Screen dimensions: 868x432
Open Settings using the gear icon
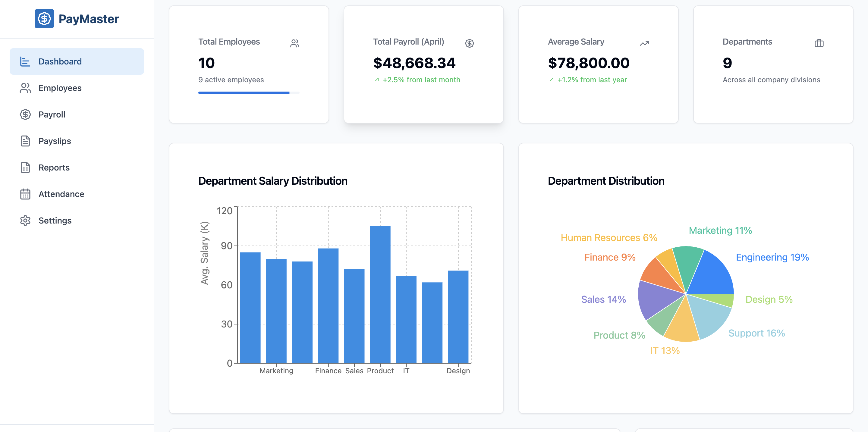(25, 221)
